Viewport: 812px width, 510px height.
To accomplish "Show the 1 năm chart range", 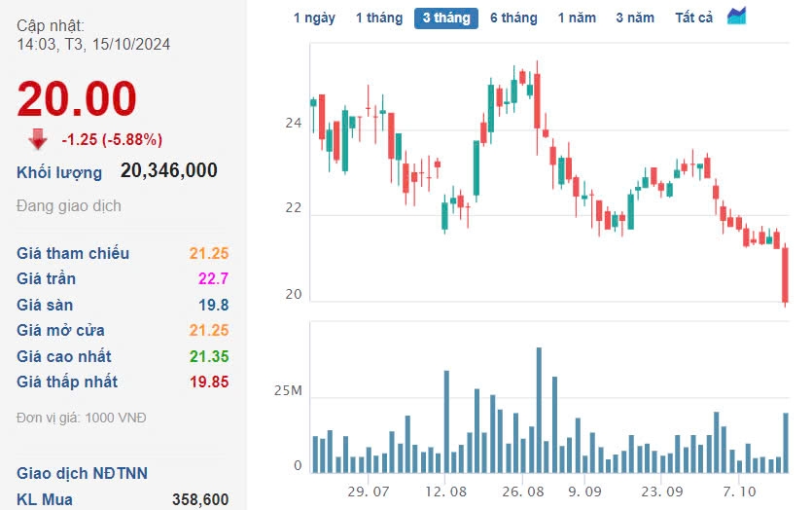I will click(x=577, y=18).
